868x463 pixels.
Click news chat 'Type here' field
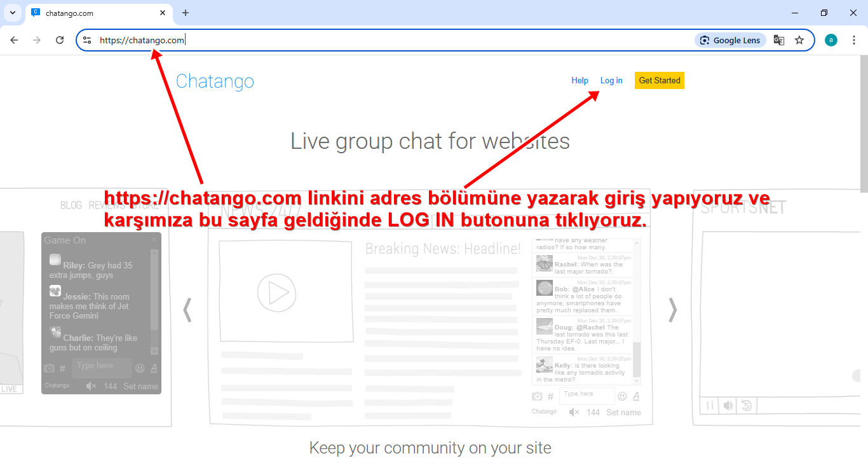point(587,396)
